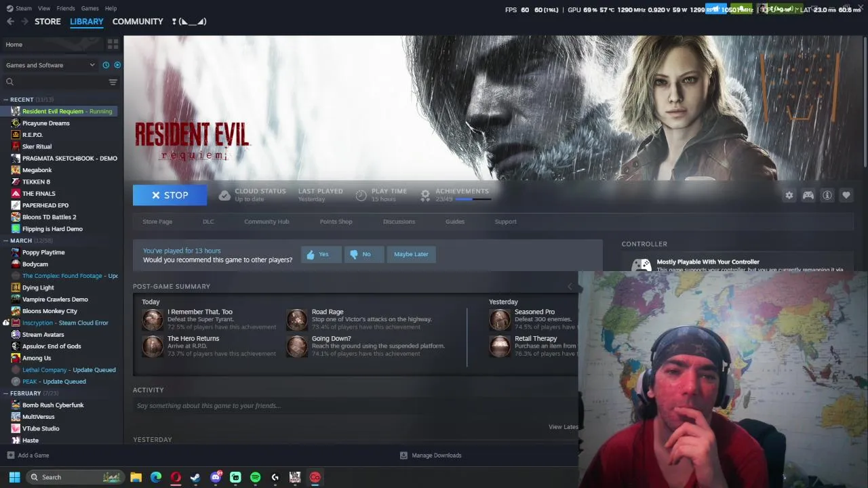This screenshot has width=868, height=488.
Task: Open controller layout icon
Action: pyautogui.click(x=808, y=195)
